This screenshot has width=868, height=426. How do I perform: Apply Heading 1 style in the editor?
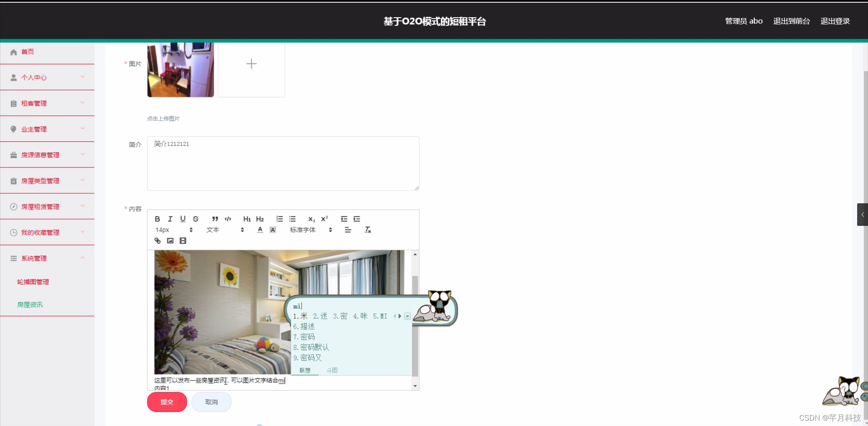(246, 219)
